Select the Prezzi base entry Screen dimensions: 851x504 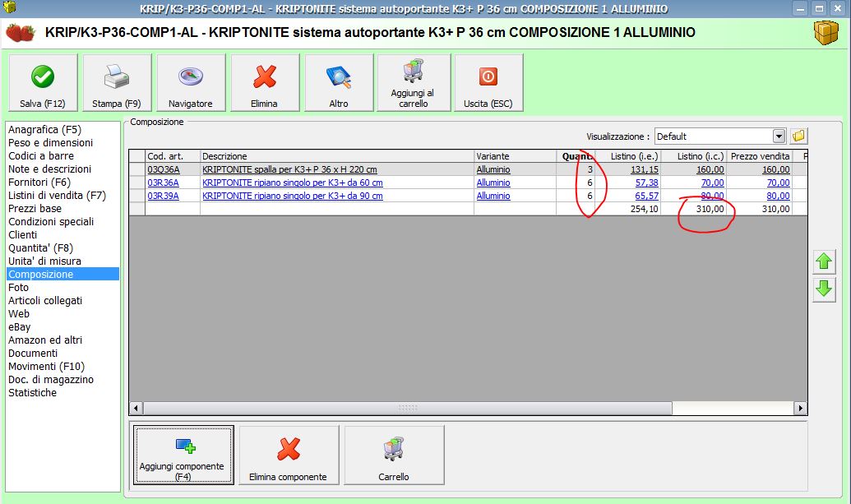[35, 208]
